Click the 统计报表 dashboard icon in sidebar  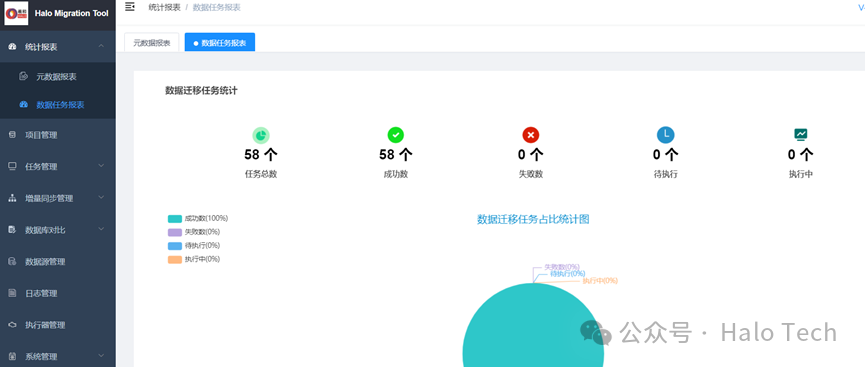(x=13, y=47)
